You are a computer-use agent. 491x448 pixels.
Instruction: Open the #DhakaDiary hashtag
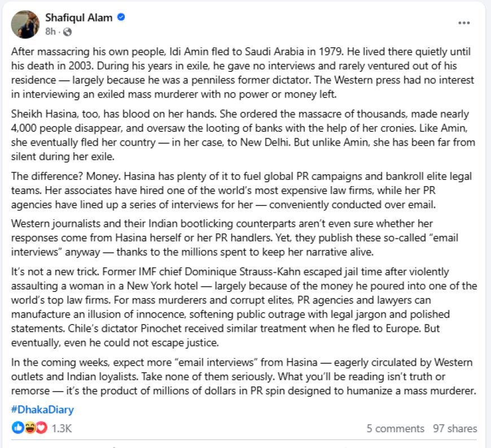(42, 410)
